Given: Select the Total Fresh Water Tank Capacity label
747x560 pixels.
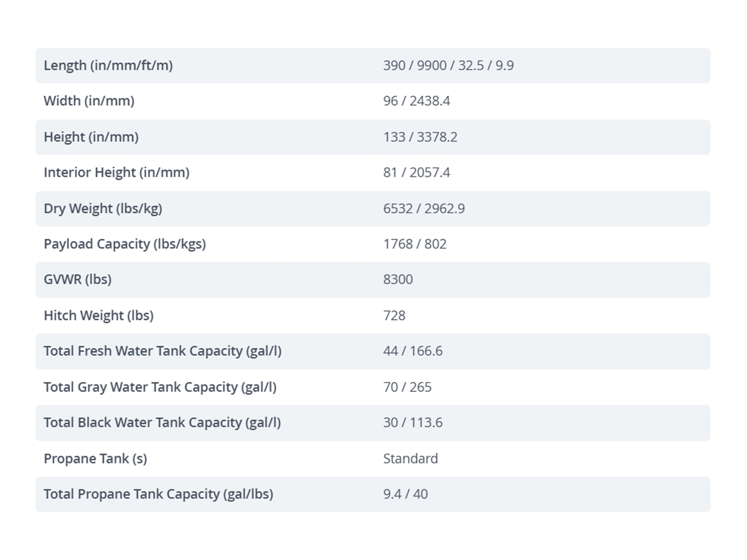Looking at the screenshot, I should [x=162, y=351].
